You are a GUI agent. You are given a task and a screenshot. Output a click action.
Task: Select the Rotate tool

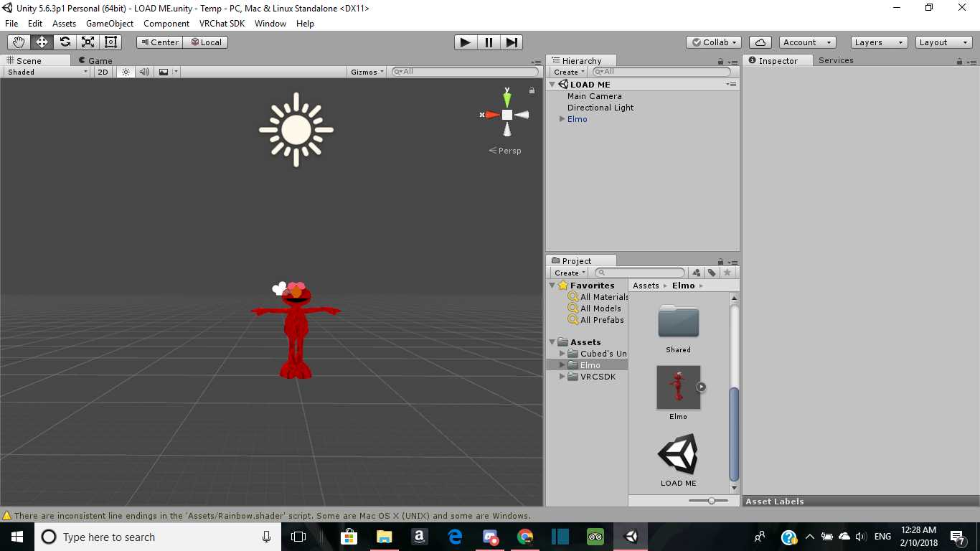pos(65,42)
